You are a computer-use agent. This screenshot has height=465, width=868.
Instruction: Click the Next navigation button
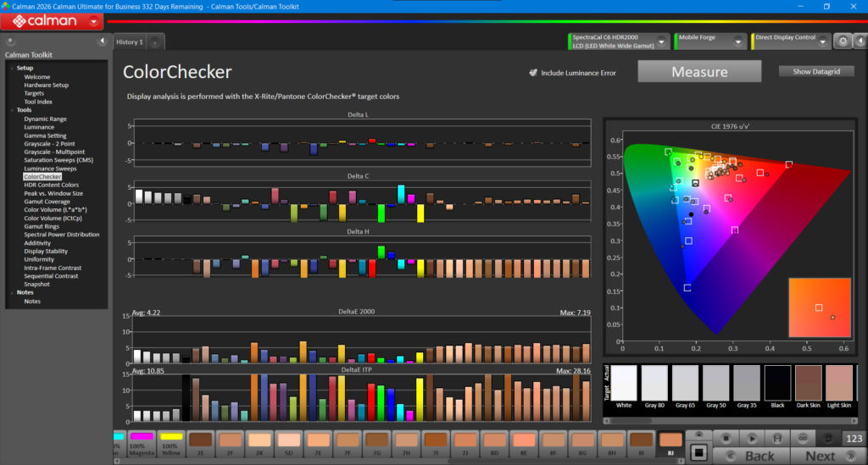click(828, 456)
